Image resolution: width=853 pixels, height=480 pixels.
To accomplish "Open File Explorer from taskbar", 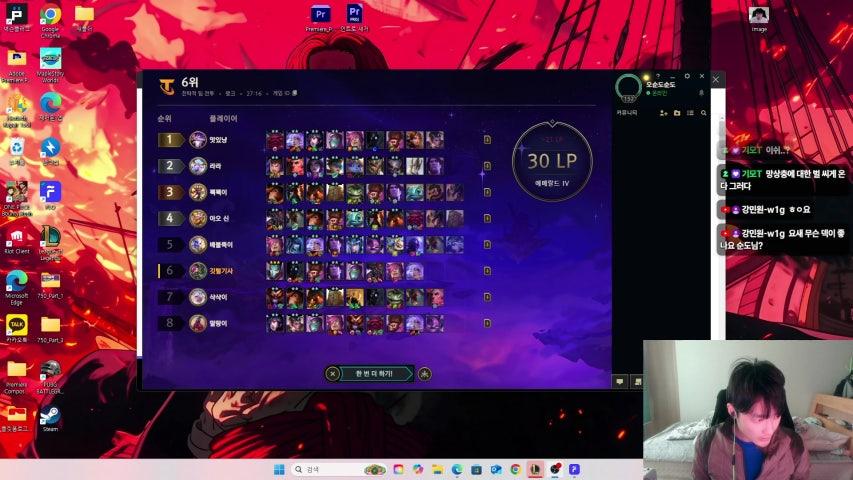I will tap(437, 469).
